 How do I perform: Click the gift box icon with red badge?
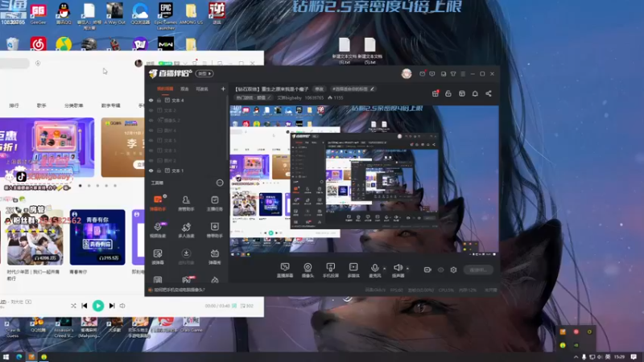coord(436,93)
